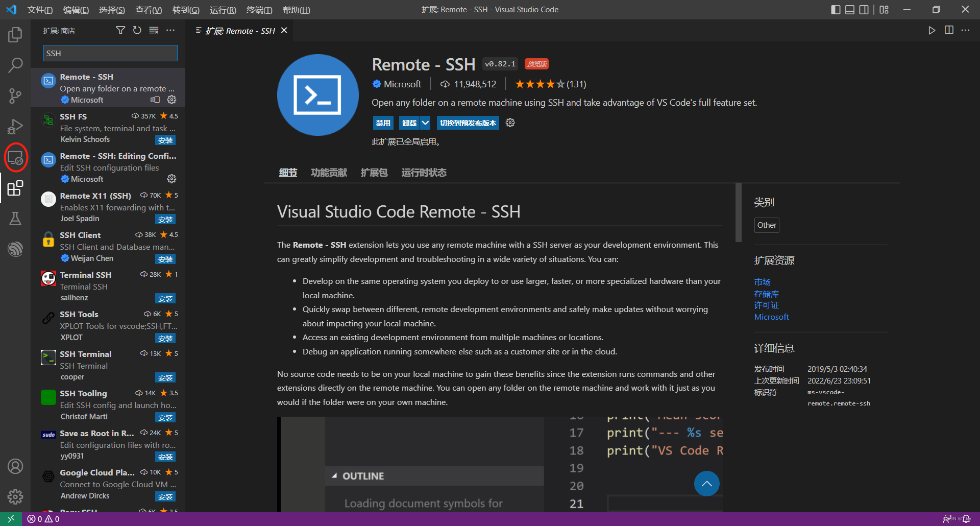Viewport: 980px width, 526px height.
Task: Click the details pane vertical scrollbar
Action: point(738,212)
